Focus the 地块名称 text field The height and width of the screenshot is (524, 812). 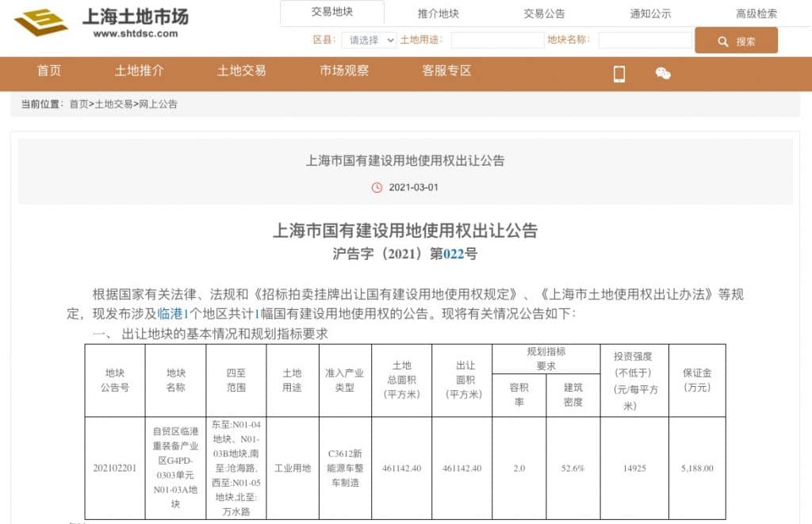(x=645, y=40)
